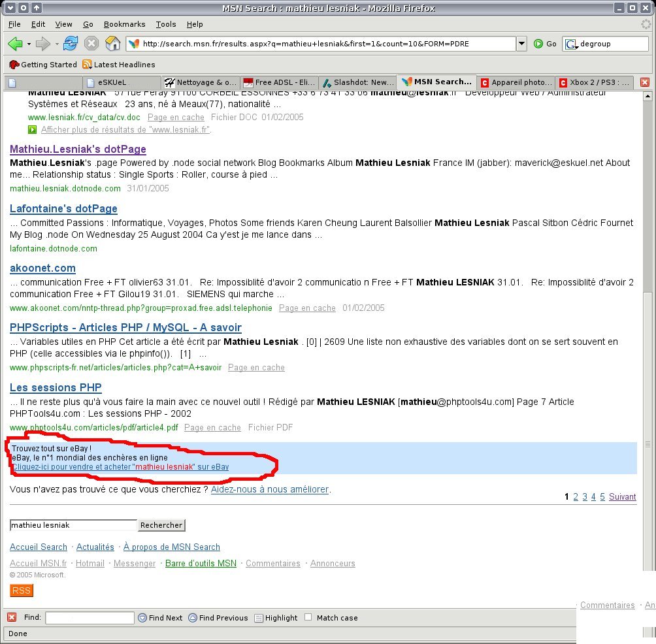Switch to the Free ADSL tab

coord(279,82)
